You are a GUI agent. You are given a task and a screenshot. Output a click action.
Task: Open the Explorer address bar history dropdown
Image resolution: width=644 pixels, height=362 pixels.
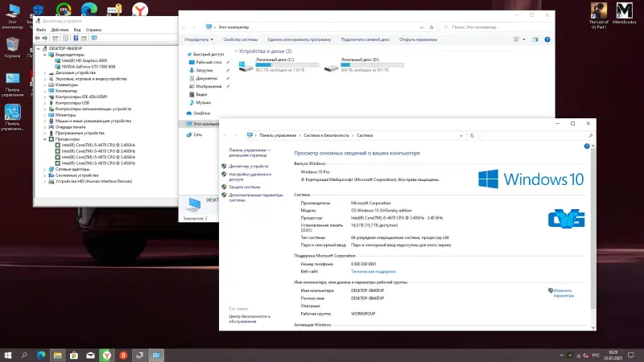(x=421, y=27)
